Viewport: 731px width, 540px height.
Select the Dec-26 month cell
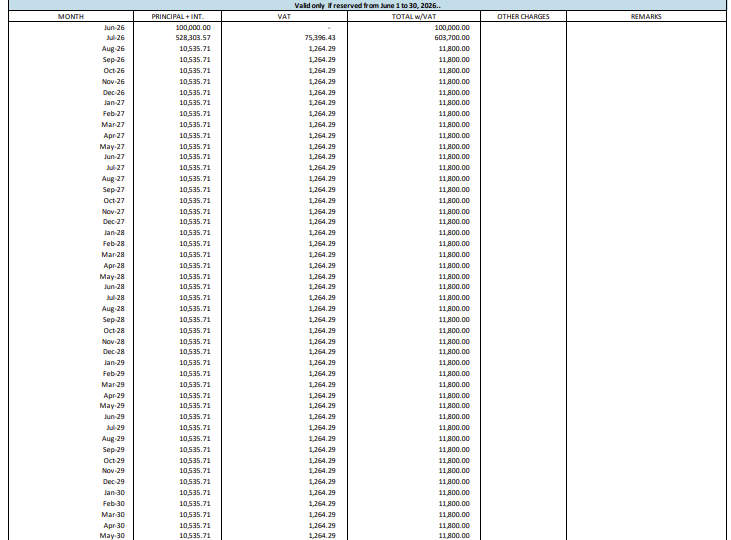pos(114,93)
